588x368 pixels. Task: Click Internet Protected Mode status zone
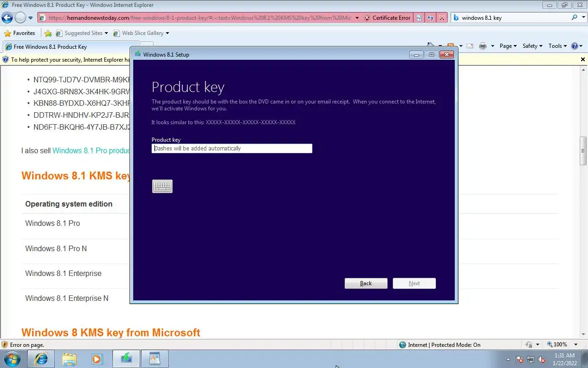click(x=440, y=345)
